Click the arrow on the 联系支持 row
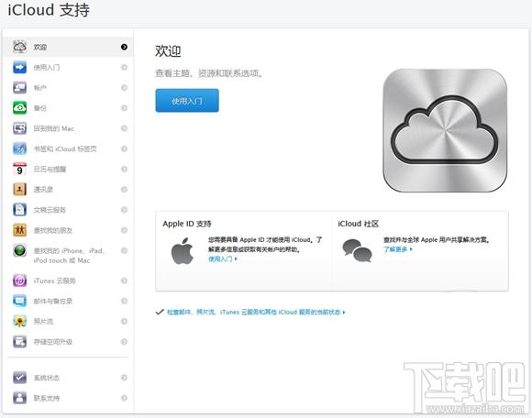 (x=124, y=398)
